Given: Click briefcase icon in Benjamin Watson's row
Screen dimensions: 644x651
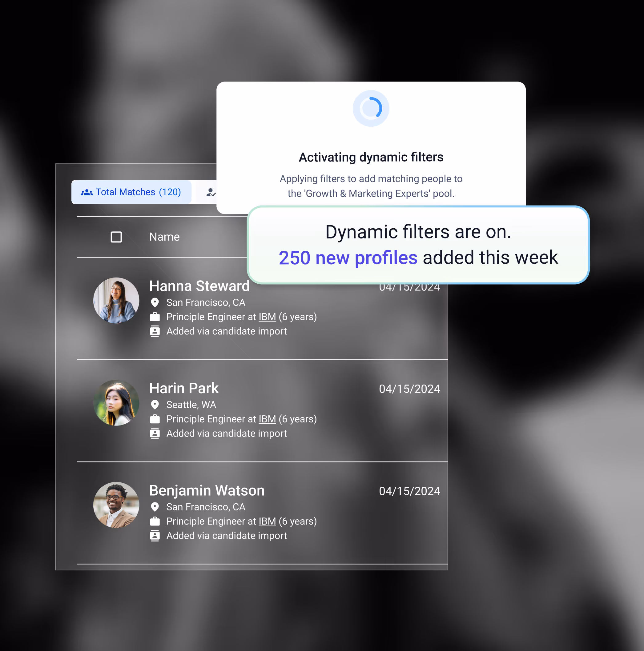Looking at the screenshot, I should pos(155,521).
